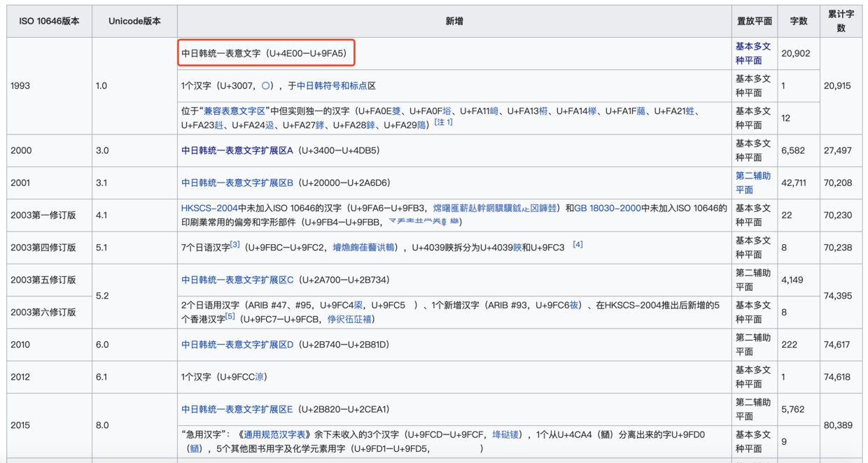The image size is (868, 463).
Task: Click the 2003第五修订版 cell
Action: [49, 280]
